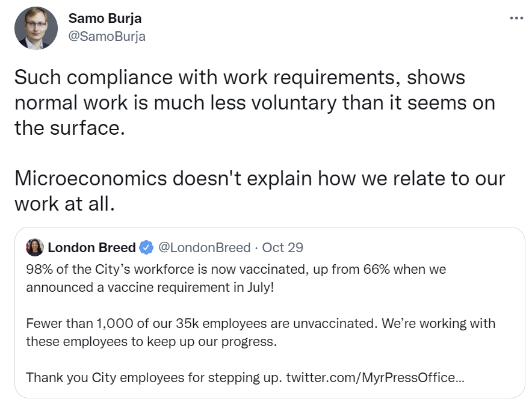The width and height of the screenshot is (532, 402).
Task: Click 'normal work is much less voluntary' line
Action: (x=255, y=102)
